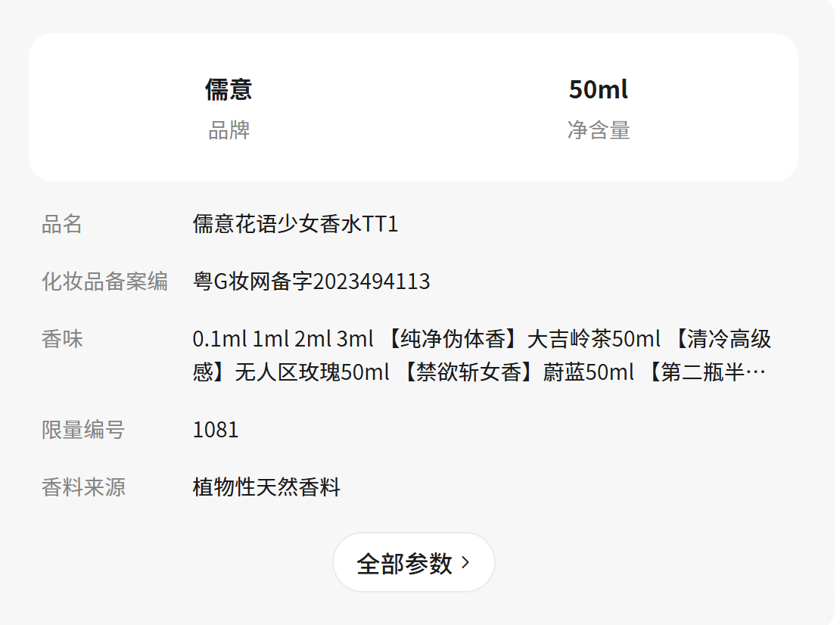Click the 品牌 label under 儒意

point(229,131)
